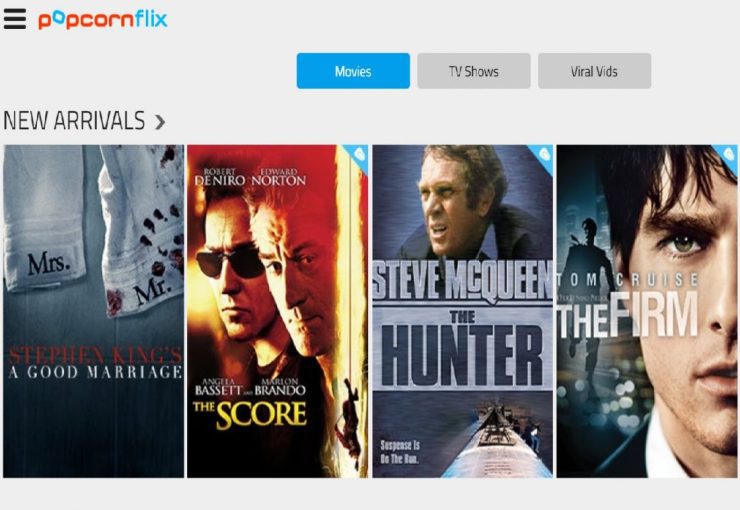This screenshot has width=740, height=510.
Task: Click the large 'HUNTER' title lettering
Action: pos(462,355)
